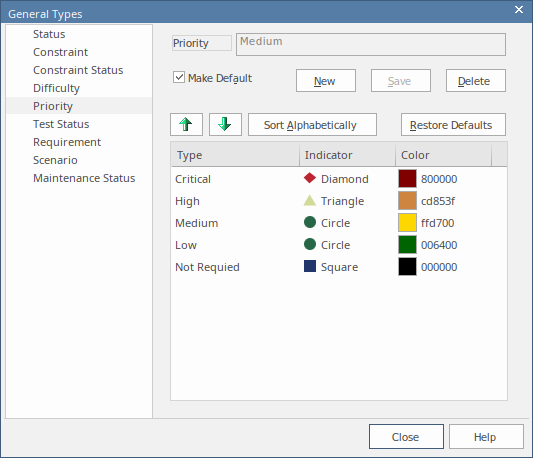Click the Color column header
This screenshot has width=533, height=458.
coord(443,155)
